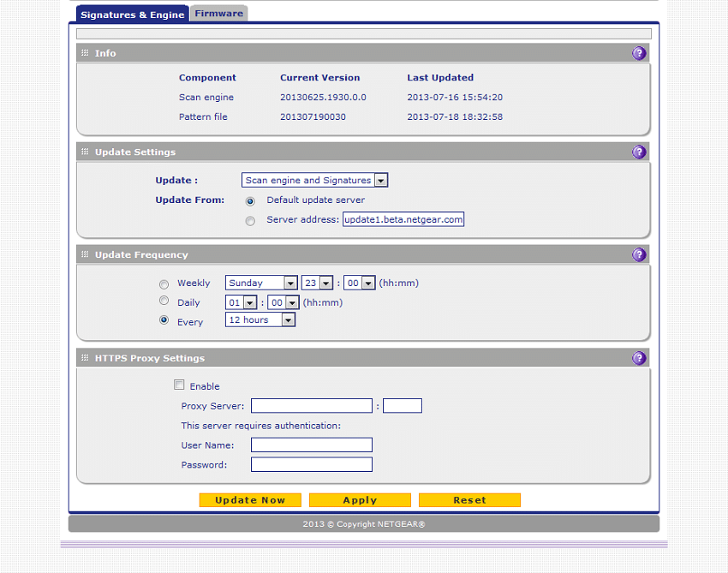Open help for Update Settings section
The height and width of the screenshot is (573, 728).
pyautogui.click(x=639, y=152)
